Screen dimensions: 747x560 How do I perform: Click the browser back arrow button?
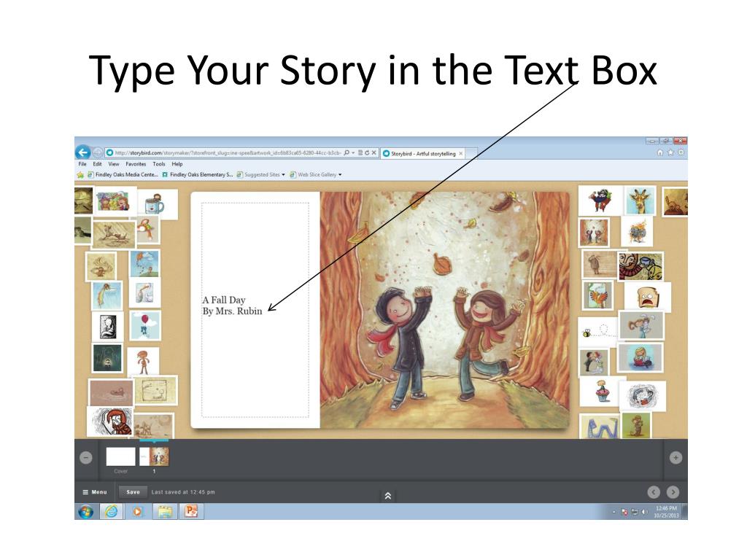pos(83,152)
